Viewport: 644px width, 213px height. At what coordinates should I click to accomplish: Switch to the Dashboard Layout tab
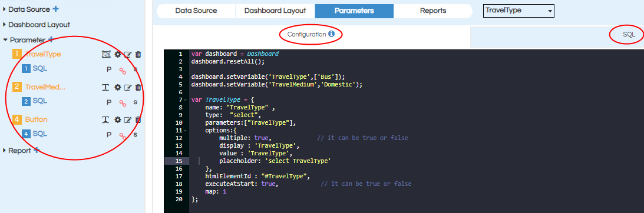275,11
